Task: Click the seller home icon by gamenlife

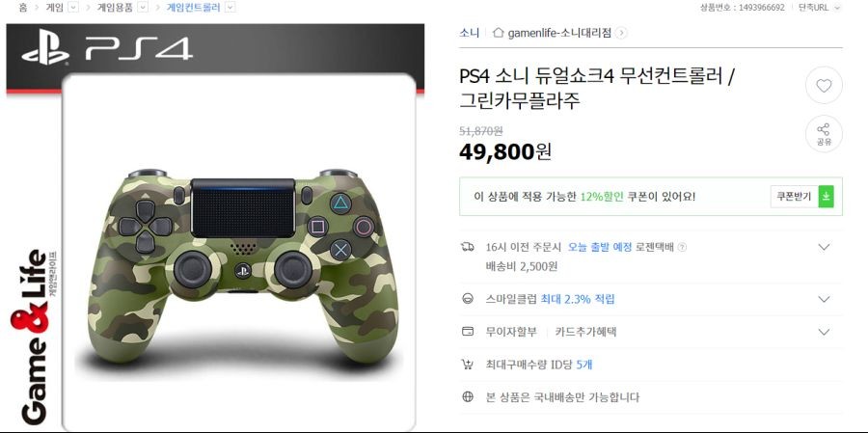Action: 499,33
